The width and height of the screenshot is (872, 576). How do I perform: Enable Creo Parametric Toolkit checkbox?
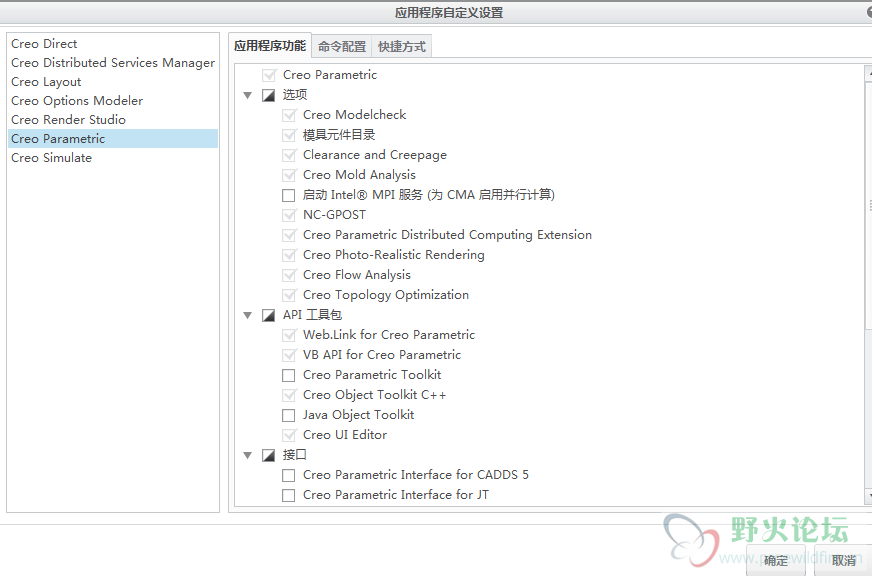pos(289,375)
